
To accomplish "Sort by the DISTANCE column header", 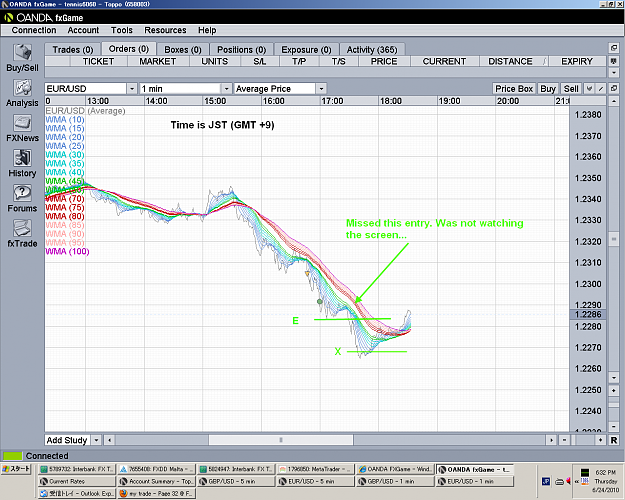I will tap(513, 61).
